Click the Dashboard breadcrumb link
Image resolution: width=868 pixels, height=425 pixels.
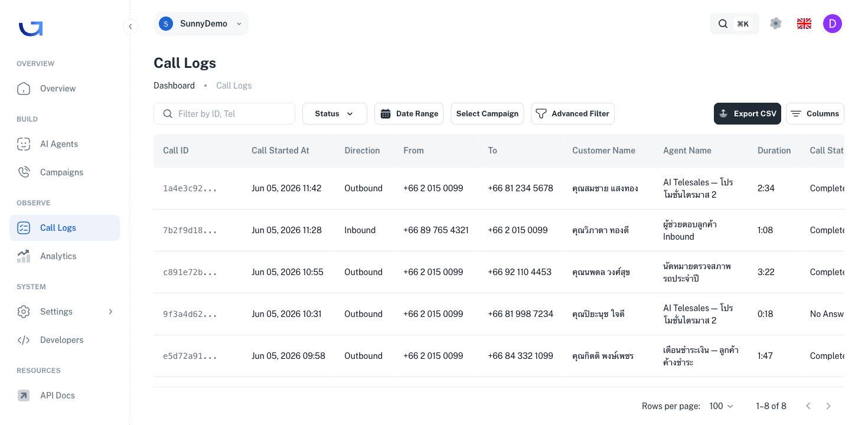174,86
